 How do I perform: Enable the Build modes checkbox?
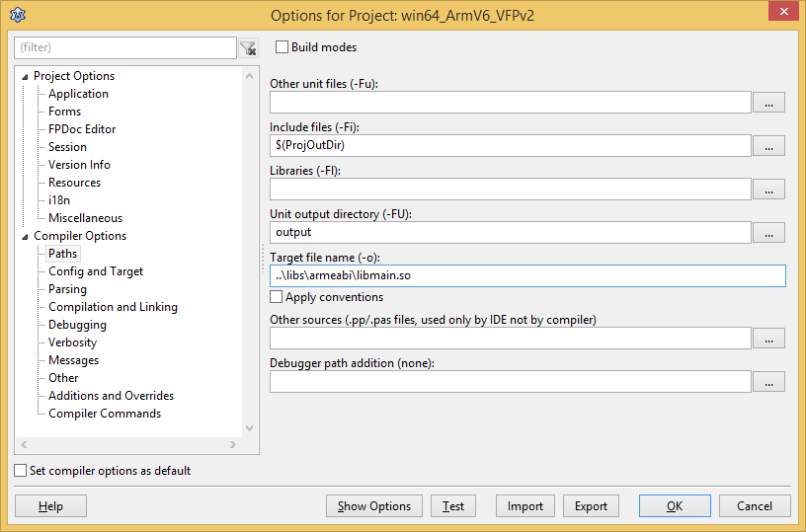click(282, 47)
